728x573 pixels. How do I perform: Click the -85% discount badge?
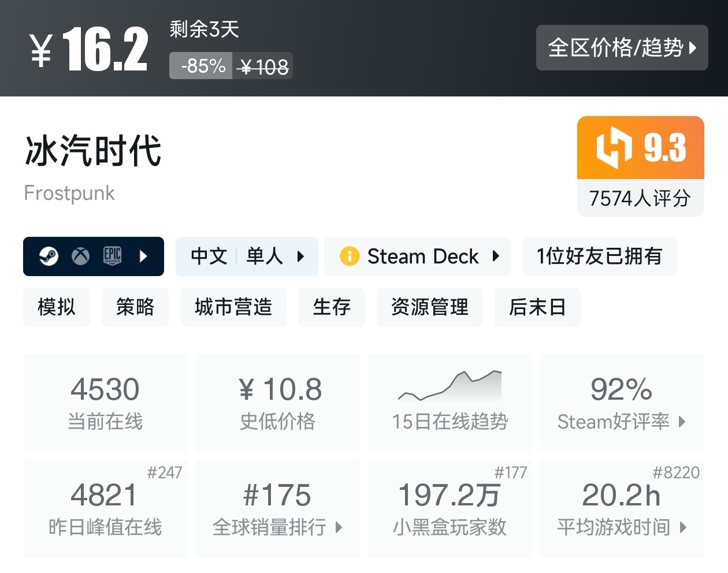tap(200, 66)
